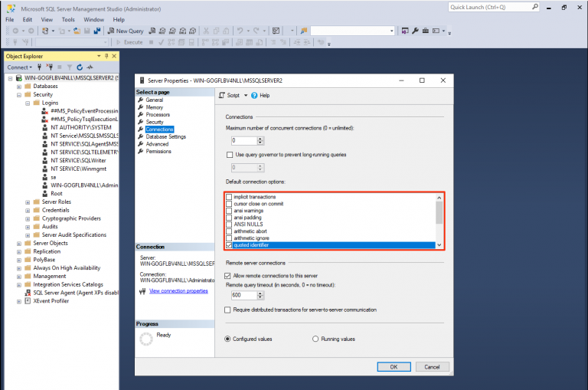Expand the Management node

(18, 277)
